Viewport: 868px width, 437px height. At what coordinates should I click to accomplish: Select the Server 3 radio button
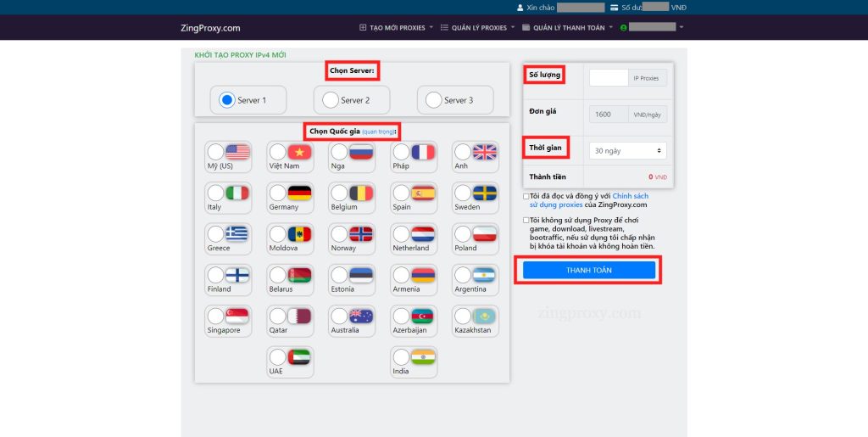coord(433,100)
